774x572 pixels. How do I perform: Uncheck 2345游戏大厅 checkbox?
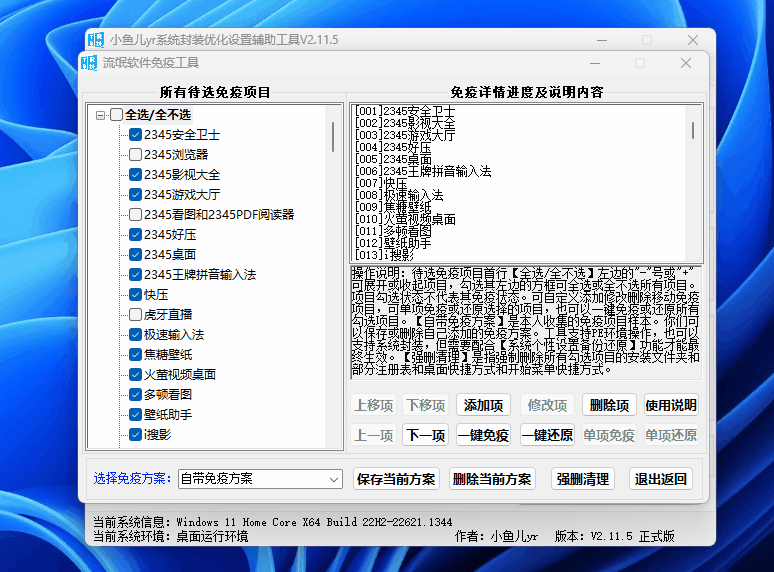[135, 194]
